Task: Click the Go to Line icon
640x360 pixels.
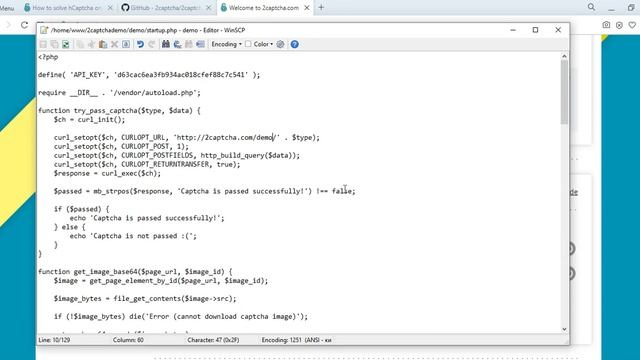Action: point(200,44)
